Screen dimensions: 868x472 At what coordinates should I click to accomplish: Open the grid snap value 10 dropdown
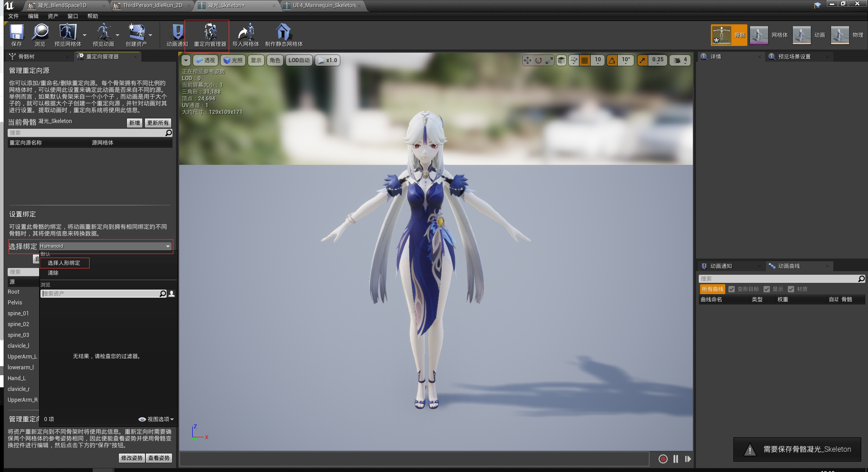tap(597, 60)
